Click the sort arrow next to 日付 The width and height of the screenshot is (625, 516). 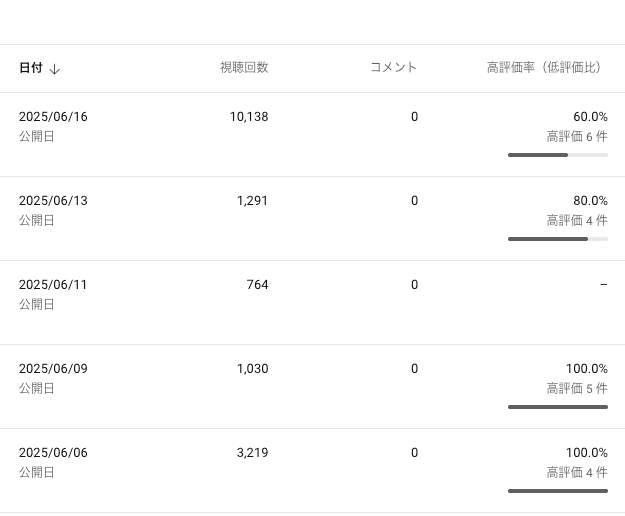(x=55, y=69)
